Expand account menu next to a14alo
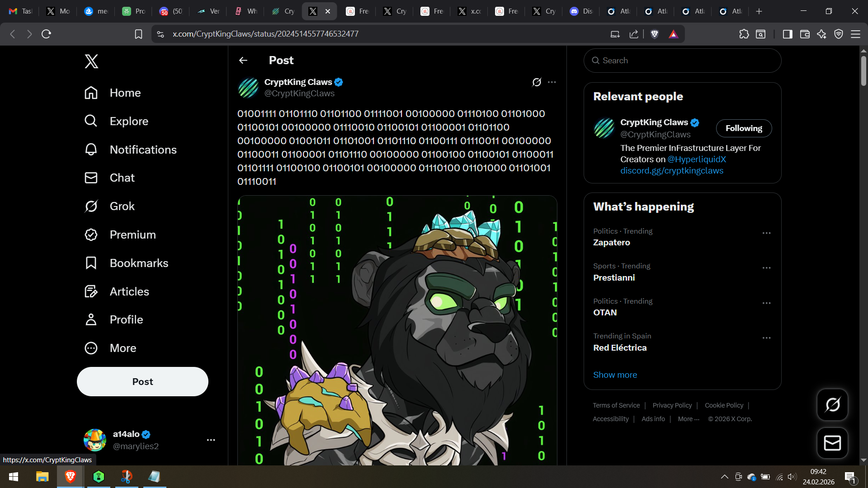This screenshot has width=868, height=488. pyautogui.click(x=211, y=440)
